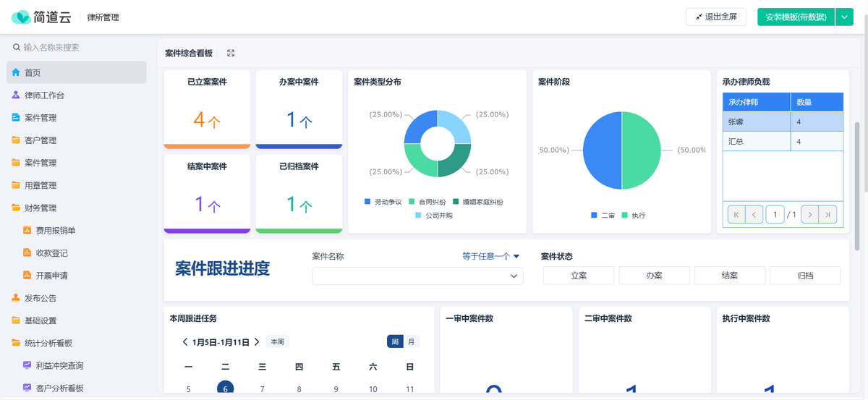Click the green half of 案件阶段 pie
The width and height of the screenshot is (868, 400).
(x=642, y=150)
